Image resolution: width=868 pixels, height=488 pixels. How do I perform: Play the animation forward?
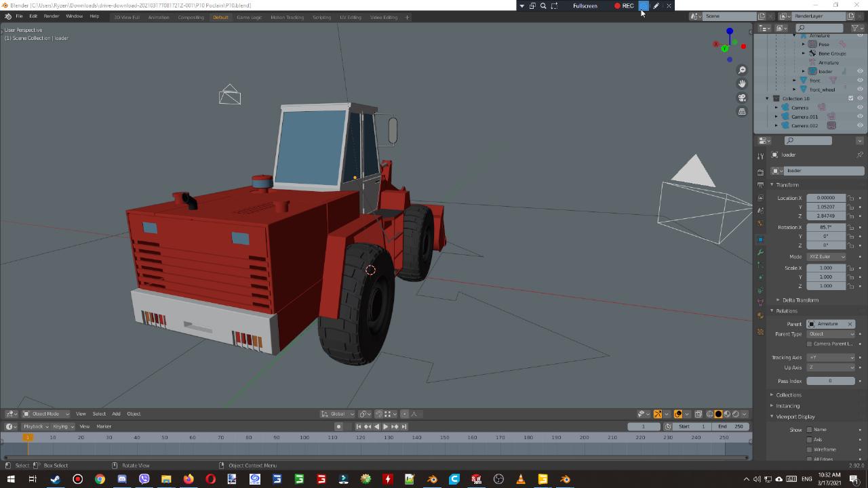pyautogui.click(x=386, y=426)
